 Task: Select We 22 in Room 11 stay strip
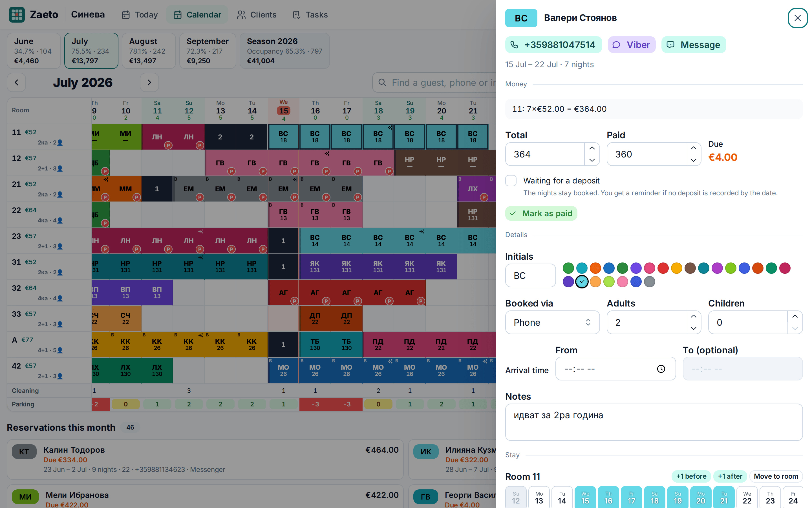click(747, 497)
